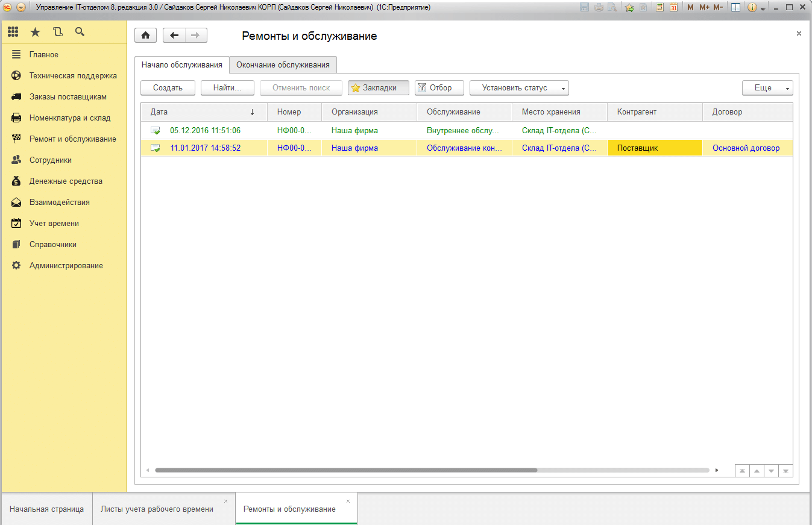Image resolution: width=812 pixels, height=525 pixels.
Task: Expand the Установить статус dropdown
Action: point(563,88)
